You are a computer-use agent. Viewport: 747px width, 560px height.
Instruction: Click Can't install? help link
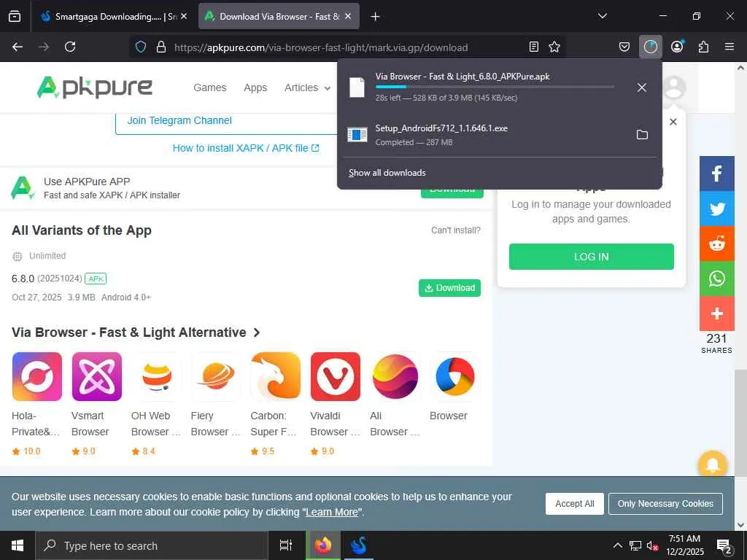(x=456, y=230)
